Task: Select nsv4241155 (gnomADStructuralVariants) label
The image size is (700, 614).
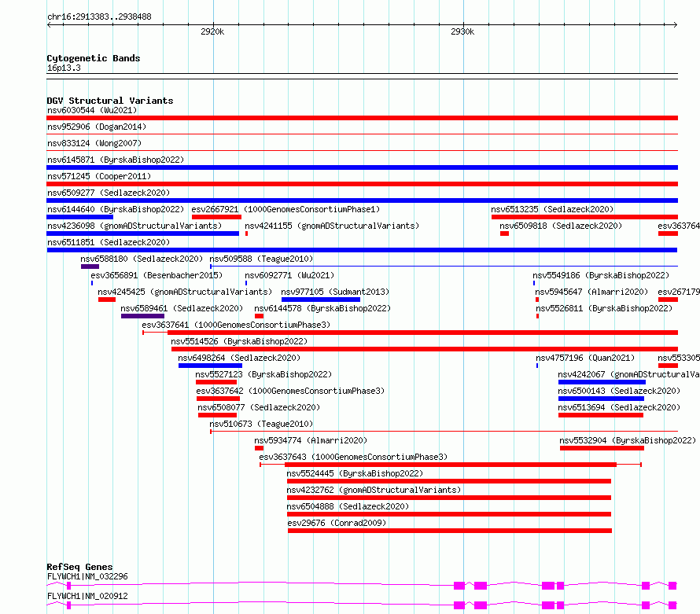Action: [x=332, y=226]
